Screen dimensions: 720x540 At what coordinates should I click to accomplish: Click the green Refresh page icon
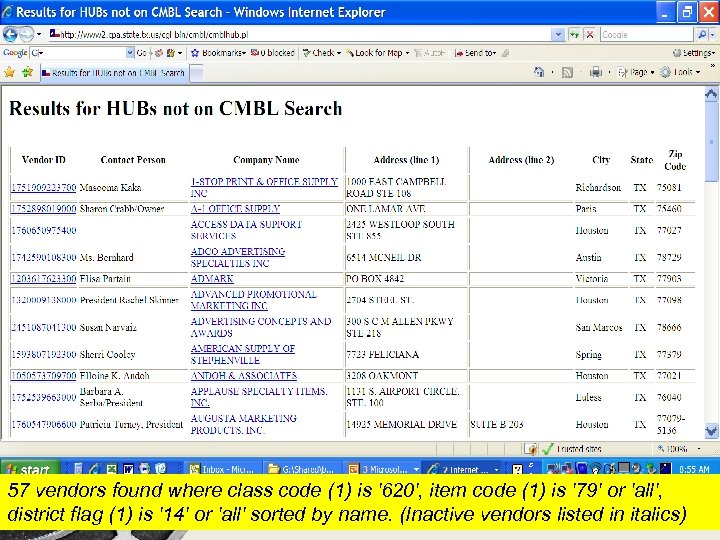574,34
